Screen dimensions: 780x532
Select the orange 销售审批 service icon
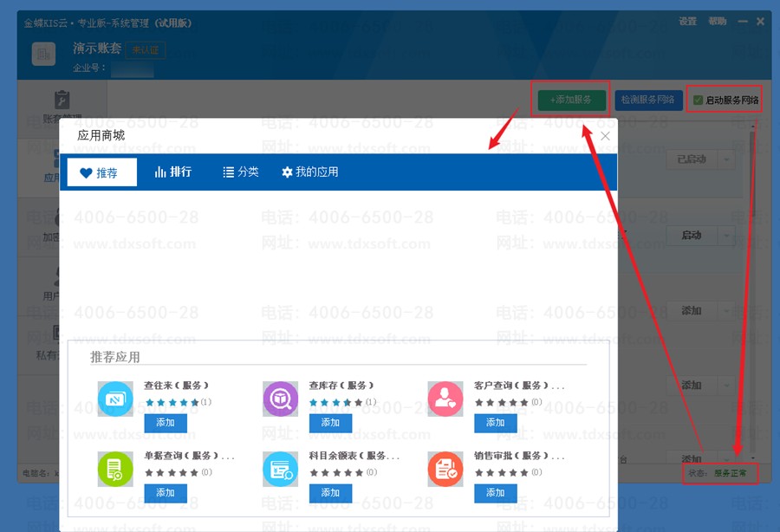(x=445, y=469)
